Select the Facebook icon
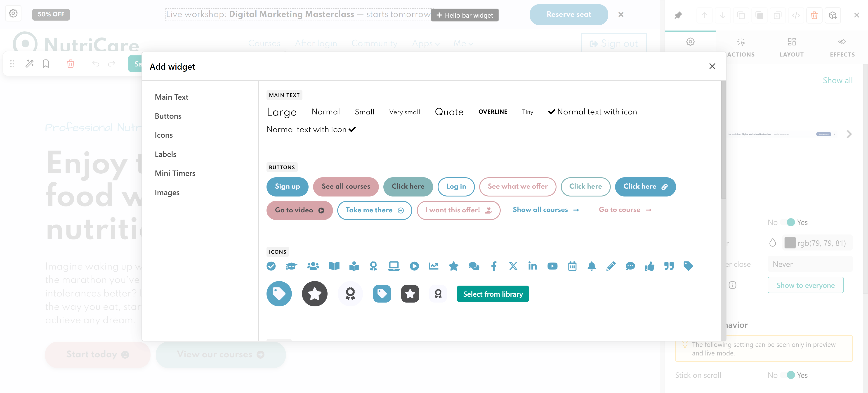The height and width of the screenshot is (393, 868). [494, 266]
